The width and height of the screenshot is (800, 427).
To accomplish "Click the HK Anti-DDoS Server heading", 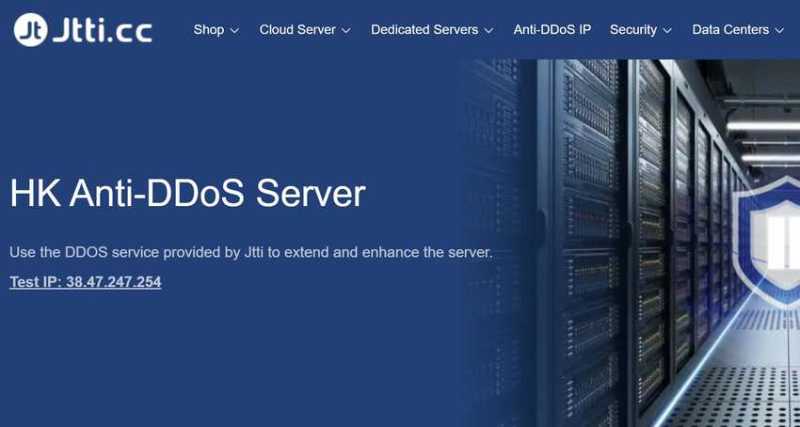I will pos(188,194).
